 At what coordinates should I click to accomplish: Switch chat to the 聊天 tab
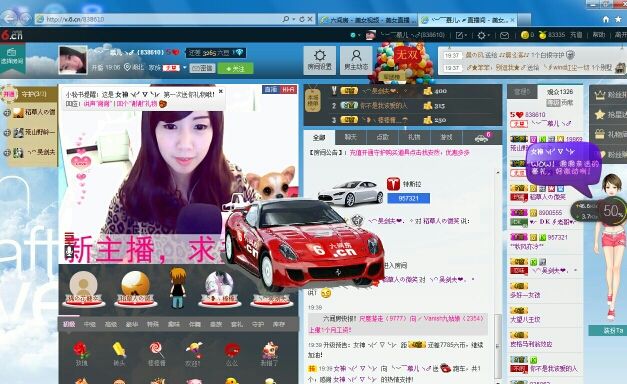[x=351, y=137]
